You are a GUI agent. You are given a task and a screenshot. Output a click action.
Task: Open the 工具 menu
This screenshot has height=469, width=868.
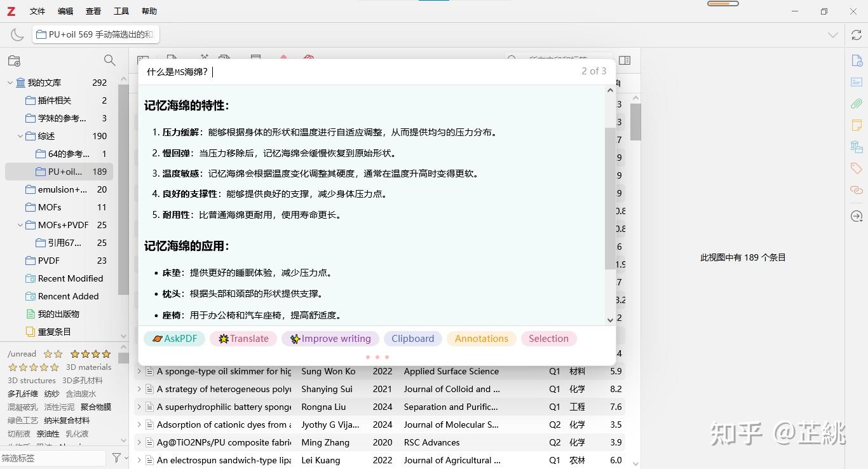point(121,11)
